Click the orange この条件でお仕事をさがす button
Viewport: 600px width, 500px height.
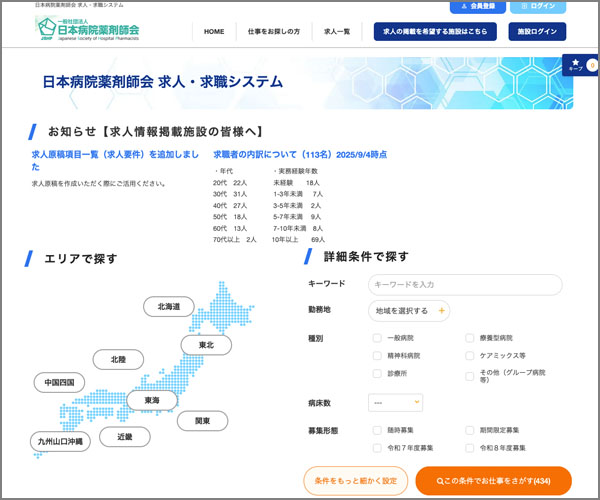(x=494, y=481)
